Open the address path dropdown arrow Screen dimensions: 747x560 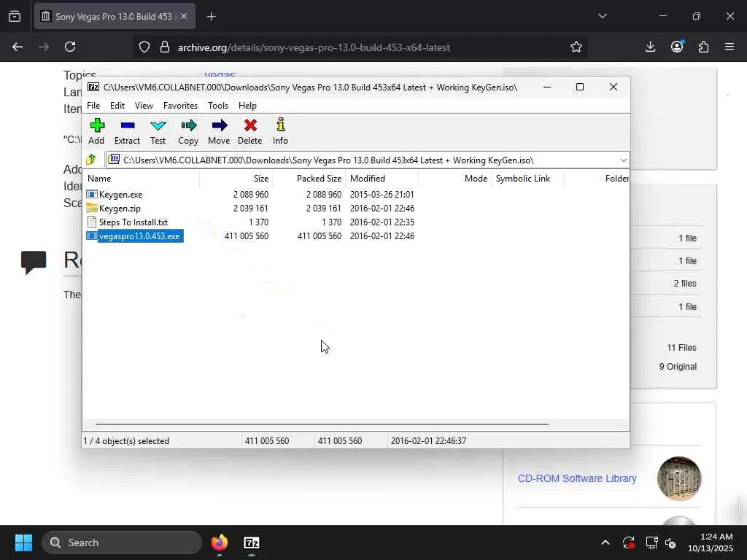tap(623, 160)
